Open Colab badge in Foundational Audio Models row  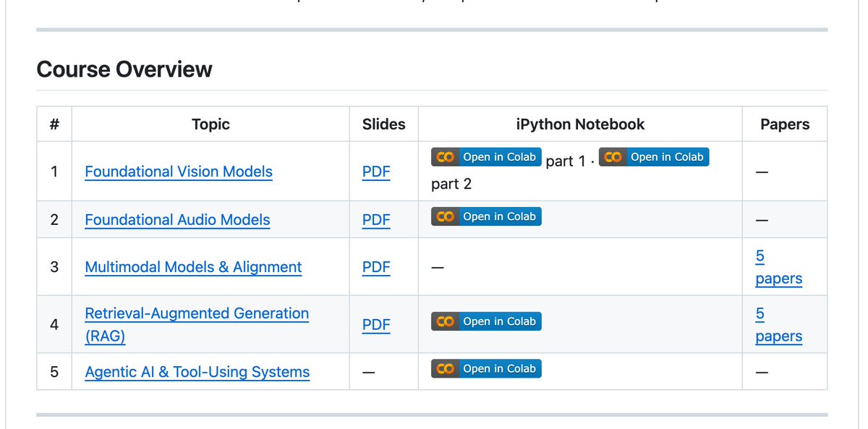pyautogui.click(x=486, y=216)
